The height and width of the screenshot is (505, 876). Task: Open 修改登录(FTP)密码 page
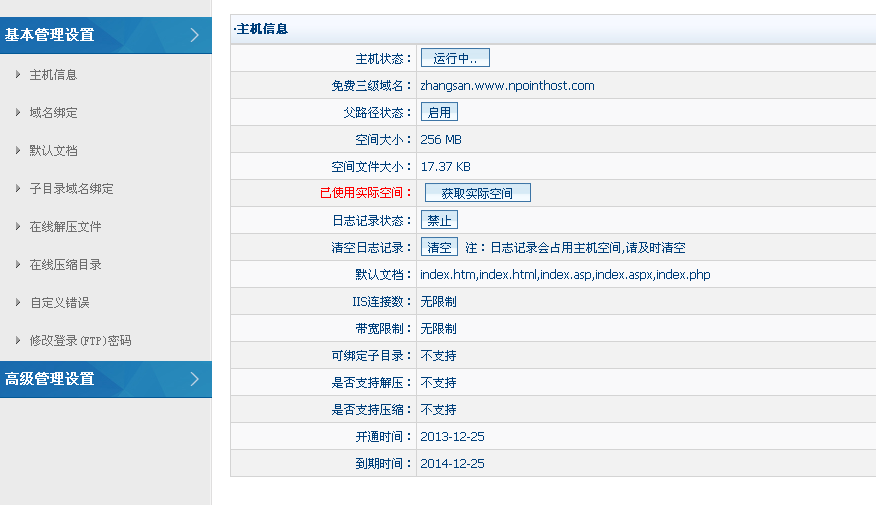(x=80, y=341)
